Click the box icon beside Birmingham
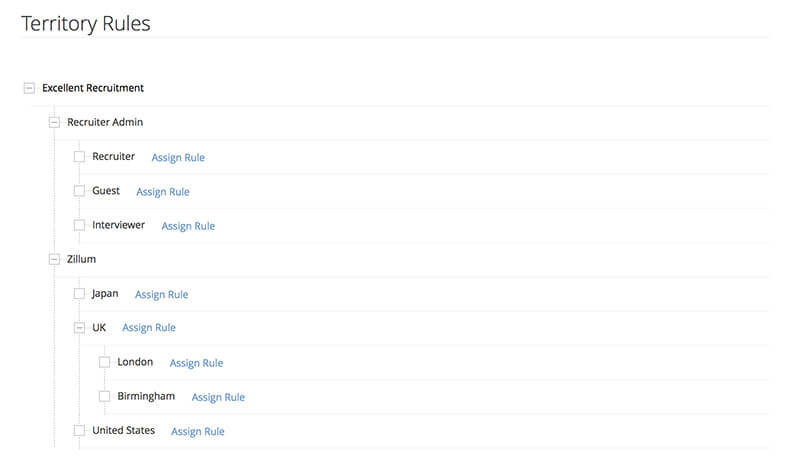 104,396
